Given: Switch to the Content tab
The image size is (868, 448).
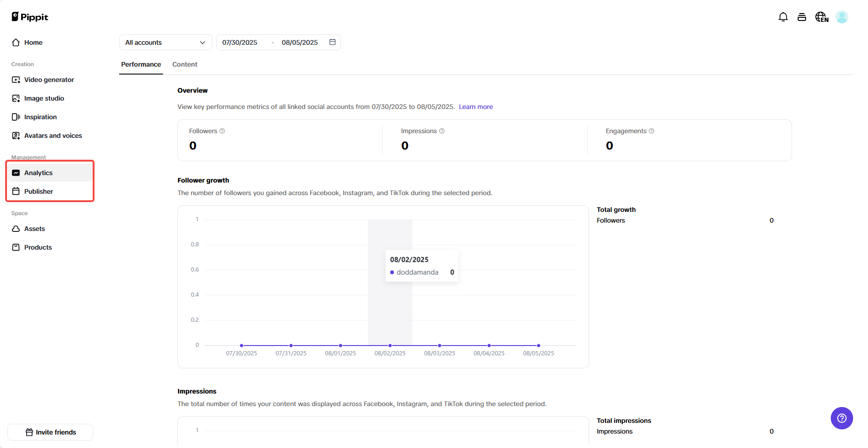Looking at the screenshot, I should [184, 64].
